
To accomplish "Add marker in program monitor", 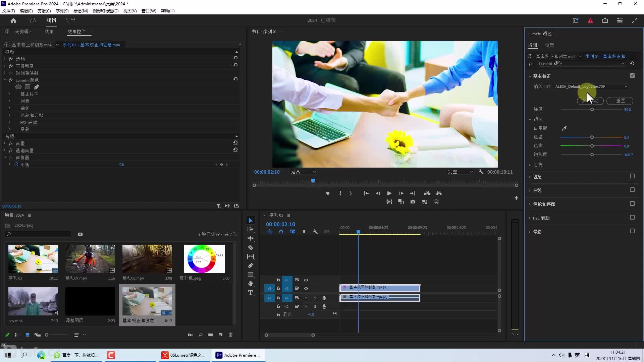I will [328, 193].
